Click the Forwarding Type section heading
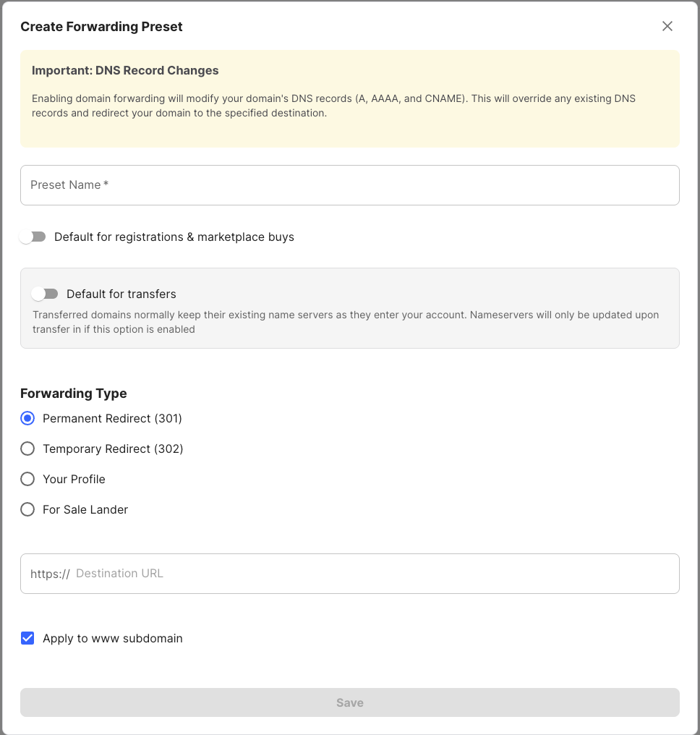The height and width of the screenshot is (735, 700). coord(74,394)
